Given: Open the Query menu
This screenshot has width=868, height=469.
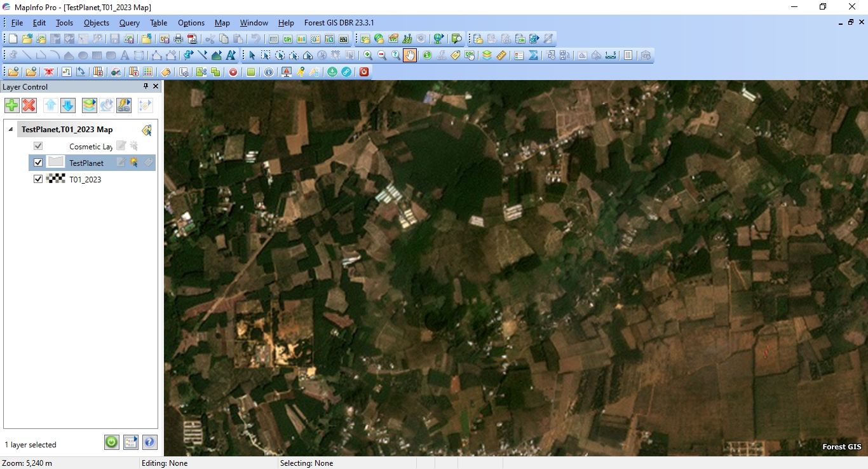Looking at the screenshot, I should (x=129, y=23).
